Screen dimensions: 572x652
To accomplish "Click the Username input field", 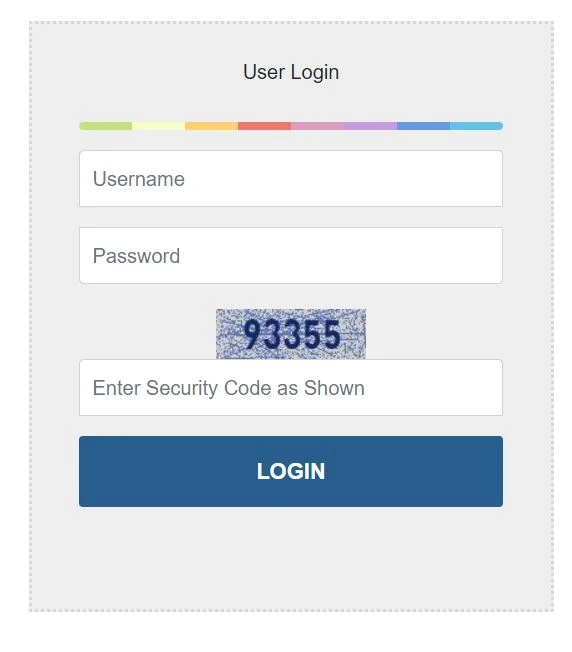I will point(291,178).
